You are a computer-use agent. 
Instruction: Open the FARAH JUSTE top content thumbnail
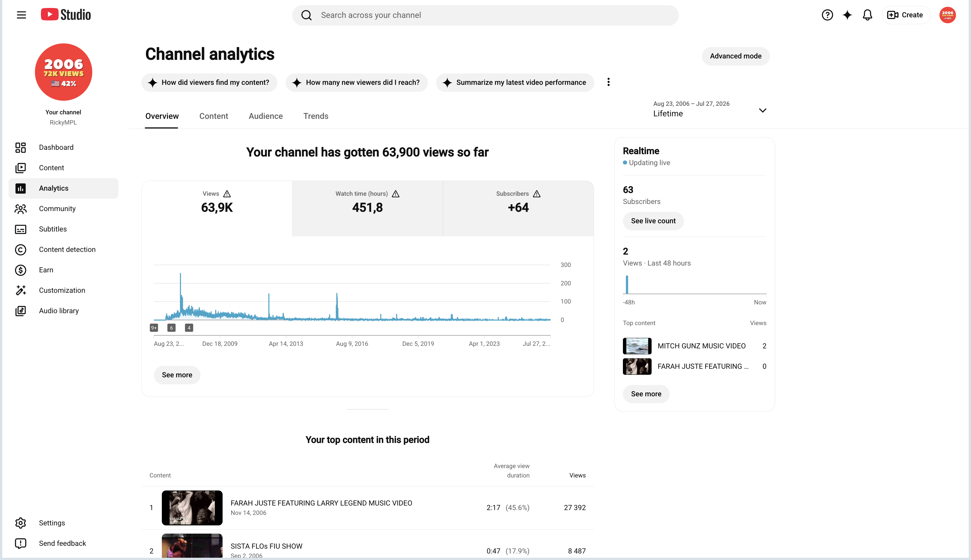(192, 508)
